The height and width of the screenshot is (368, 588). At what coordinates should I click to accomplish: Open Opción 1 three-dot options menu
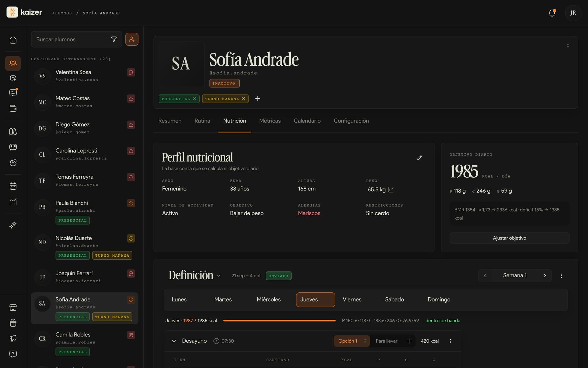pyautogui.click(x=365, y=341)
